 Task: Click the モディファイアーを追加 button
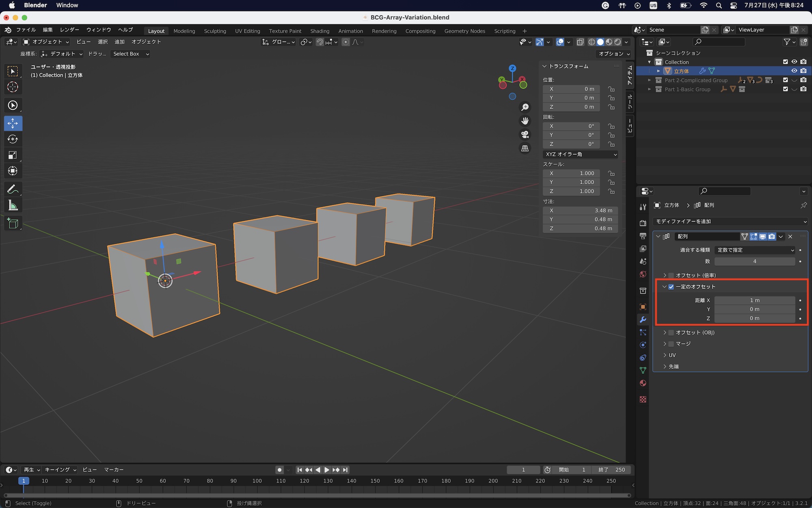point(730,221)
